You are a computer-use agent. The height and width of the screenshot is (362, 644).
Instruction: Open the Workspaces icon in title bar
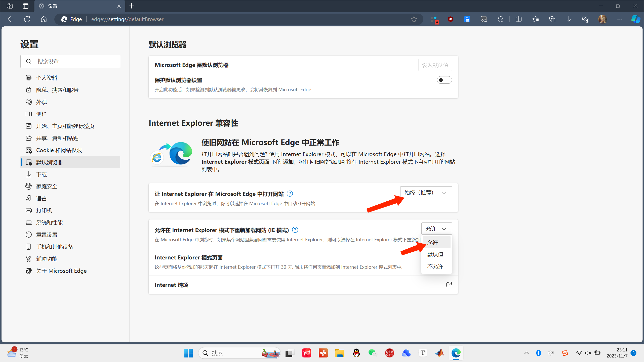click(10, 6)
